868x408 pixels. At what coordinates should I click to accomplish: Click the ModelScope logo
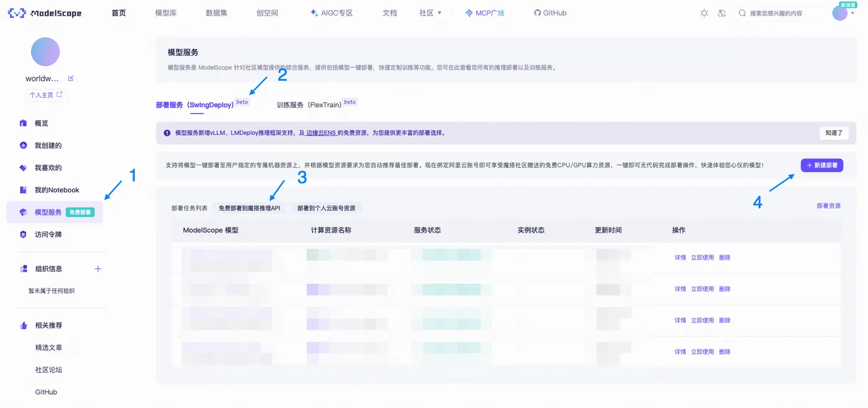[x=45, y=13]
